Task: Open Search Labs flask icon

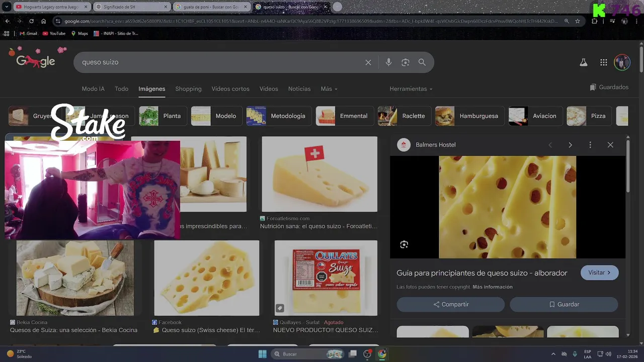Action: pos(584,62)
